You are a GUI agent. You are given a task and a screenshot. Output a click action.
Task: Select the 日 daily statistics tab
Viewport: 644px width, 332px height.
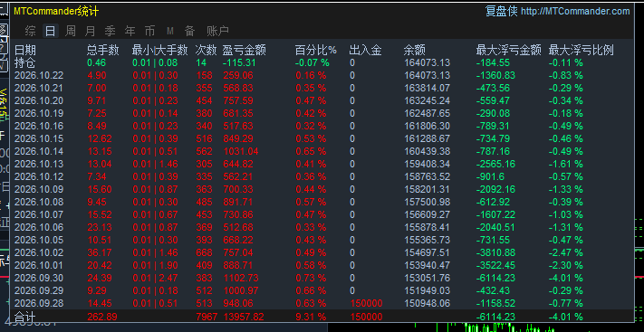[50, 31]
